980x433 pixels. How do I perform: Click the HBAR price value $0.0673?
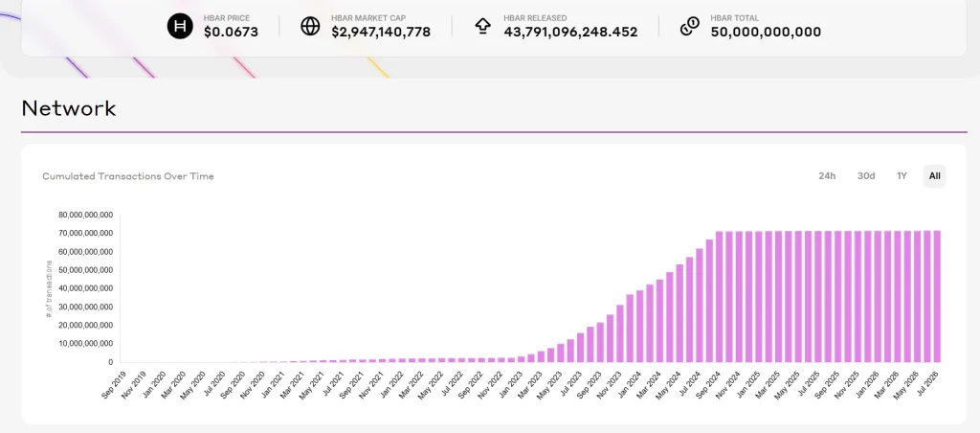(231, 32)
